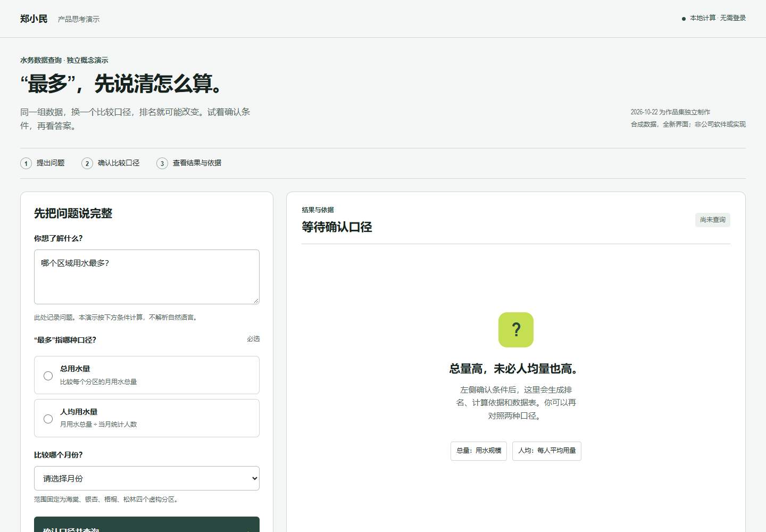
Task: Click the 人均：每人平均用量 chip
Action: 547,451
